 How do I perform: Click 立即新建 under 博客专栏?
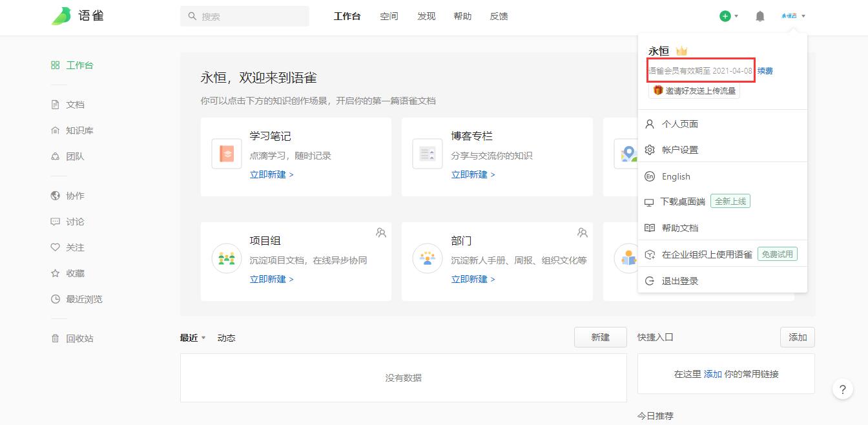[473, 174]
